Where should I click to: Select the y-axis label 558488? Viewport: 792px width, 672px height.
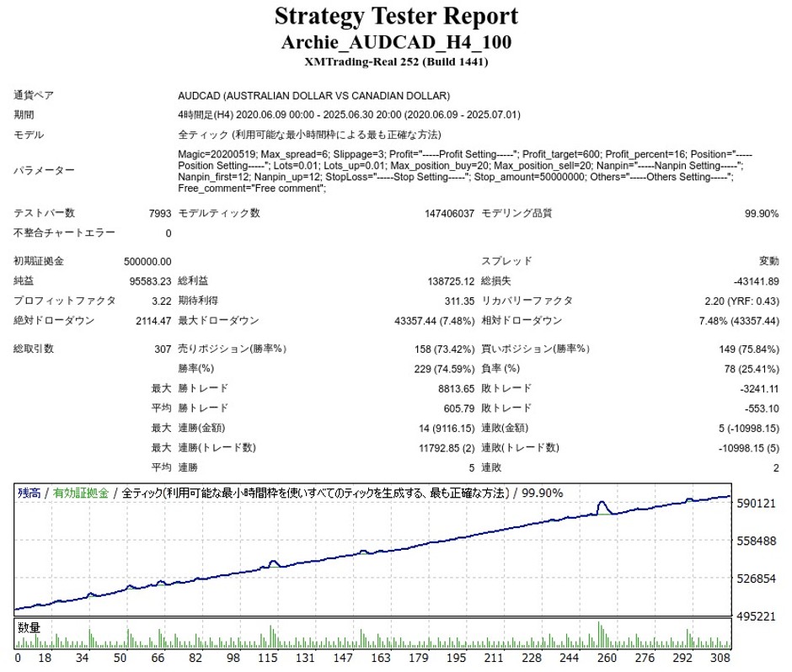[756, 541]
